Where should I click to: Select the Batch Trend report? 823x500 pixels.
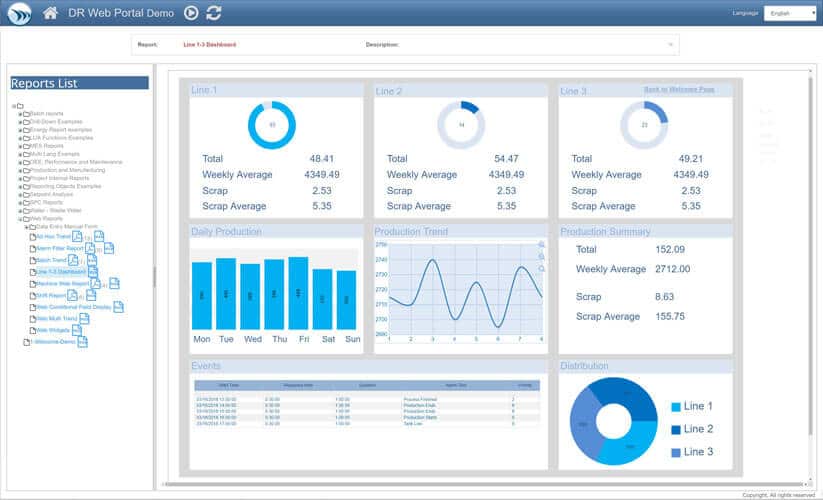coord(51,260)
